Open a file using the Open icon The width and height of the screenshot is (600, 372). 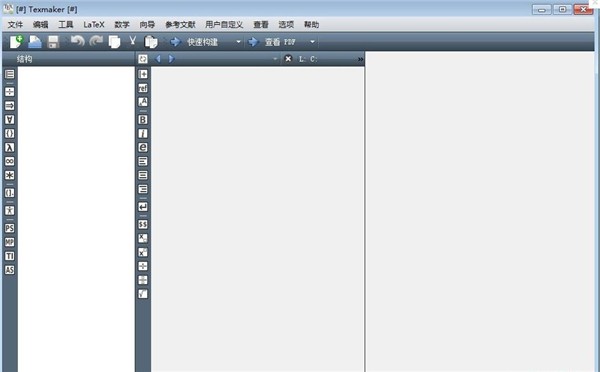(x=35, y=41)
